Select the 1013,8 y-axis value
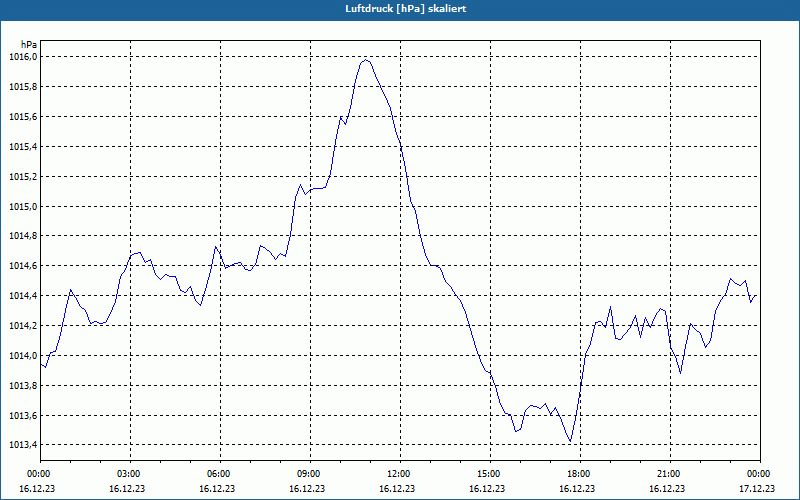The height and width of the screenshot is (500, 800). coord(23,386)
